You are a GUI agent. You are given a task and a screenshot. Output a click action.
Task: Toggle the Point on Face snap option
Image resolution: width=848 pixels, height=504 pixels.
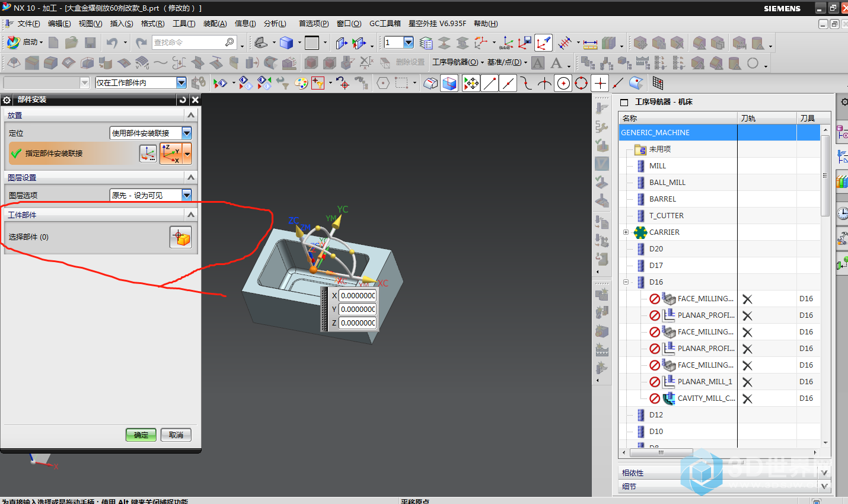[636, 83]
